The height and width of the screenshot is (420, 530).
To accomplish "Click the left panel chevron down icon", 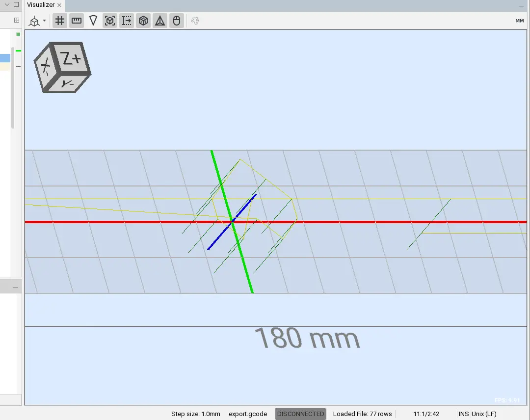I will coord(7,5).
